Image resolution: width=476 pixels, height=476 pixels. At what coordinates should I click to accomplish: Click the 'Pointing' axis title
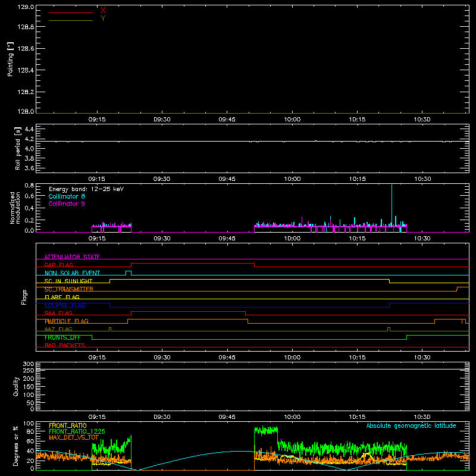pyautogui.click(x=11, y=59)
